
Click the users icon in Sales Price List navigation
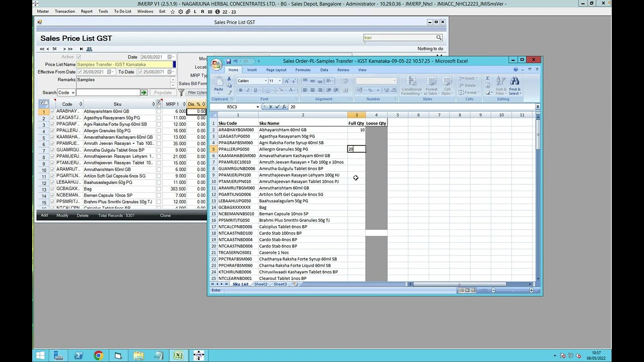[89, 49]
